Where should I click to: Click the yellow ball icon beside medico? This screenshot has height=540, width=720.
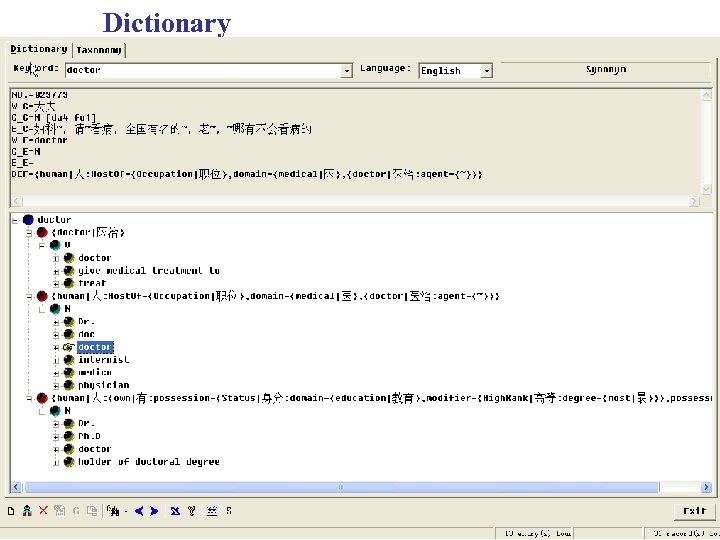69,372
